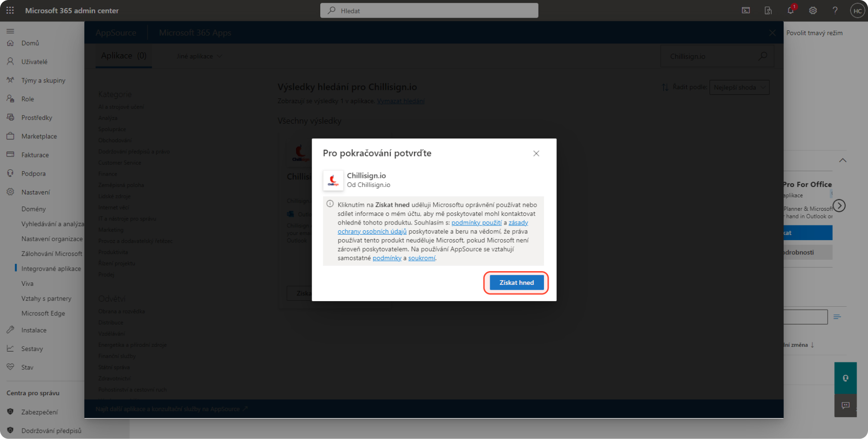Image resolution: width=868 pixels, height=439 pixels.
Task: Open Nastavení organizace in sidebar
Action: [52, 239]
